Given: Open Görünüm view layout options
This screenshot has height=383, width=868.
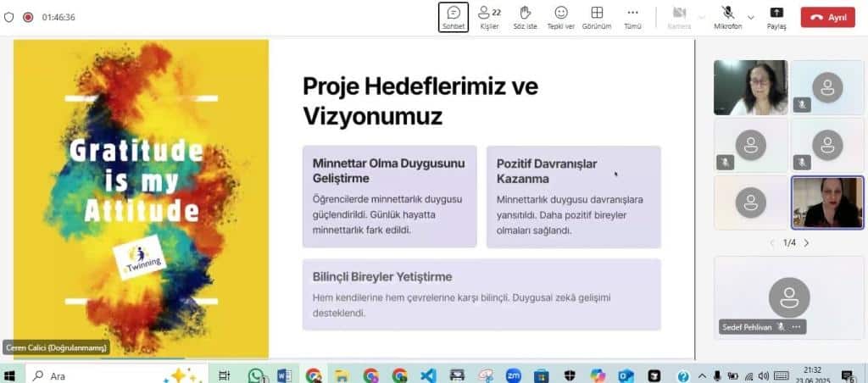Looking at the screenshot, I should (597, 16).
